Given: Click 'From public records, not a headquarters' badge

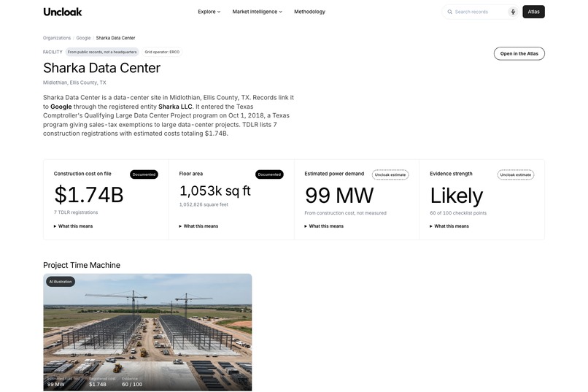Looking at the screenshot, I should pyautogui.click(x=102, y=52).
